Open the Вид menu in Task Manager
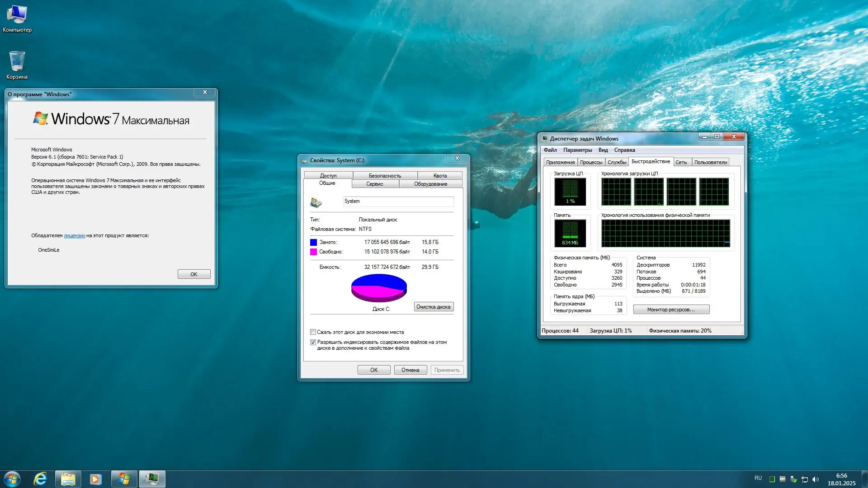 click(x=603, y=150)
